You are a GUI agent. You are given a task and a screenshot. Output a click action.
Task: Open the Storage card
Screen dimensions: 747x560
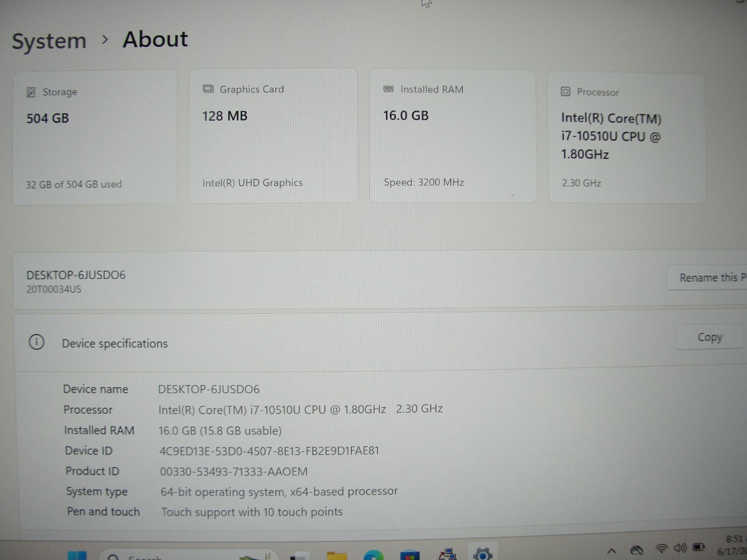(x=95, y=137)
